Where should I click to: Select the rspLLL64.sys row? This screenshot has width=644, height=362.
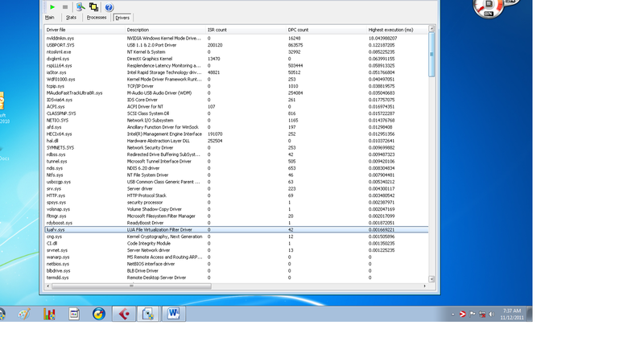pyautogui.click(x=236, y=66)
